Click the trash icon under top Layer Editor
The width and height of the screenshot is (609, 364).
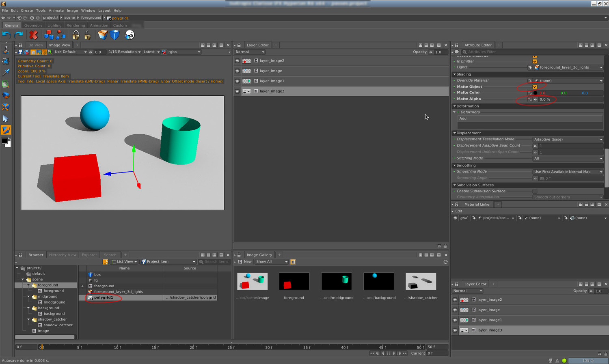click(x=445, y=246)
